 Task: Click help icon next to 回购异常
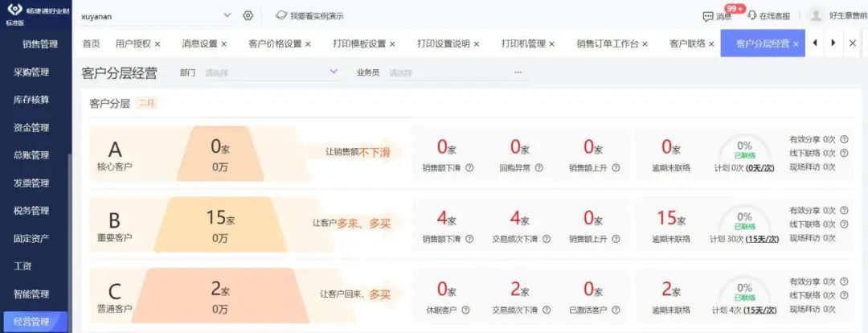point(539,168)
